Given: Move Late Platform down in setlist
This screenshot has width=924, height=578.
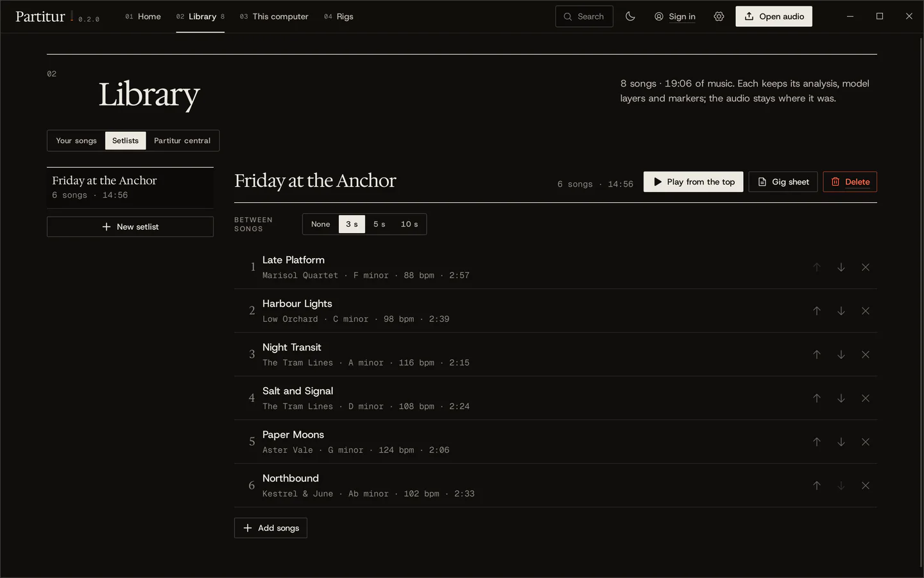Looking at the screenshot, I should [x=841, y=267].
